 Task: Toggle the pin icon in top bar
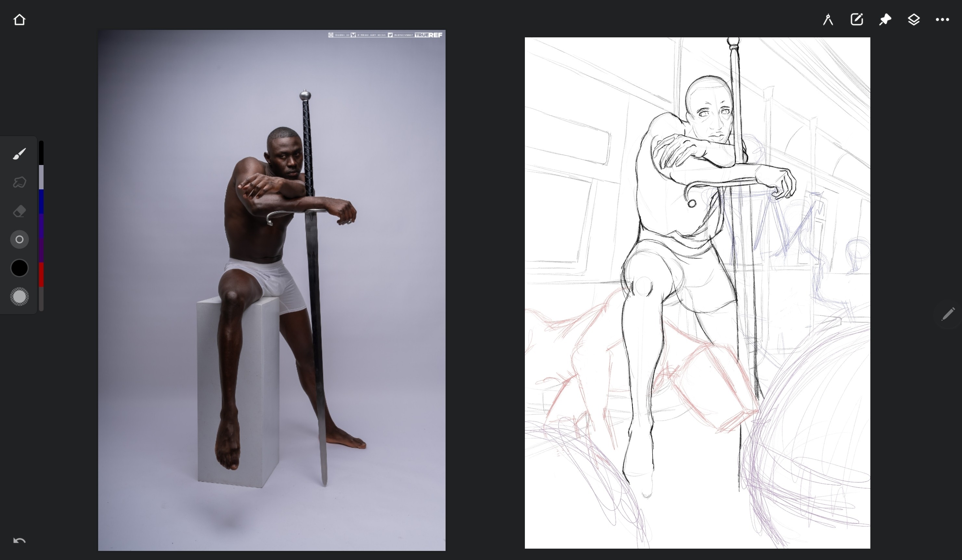pos(885,19)
